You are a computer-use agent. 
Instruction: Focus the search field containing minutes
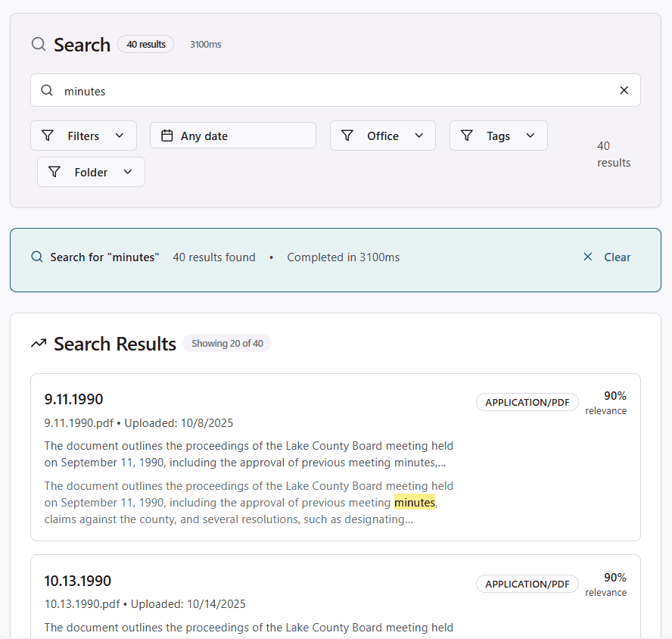(x=335, y=90)
